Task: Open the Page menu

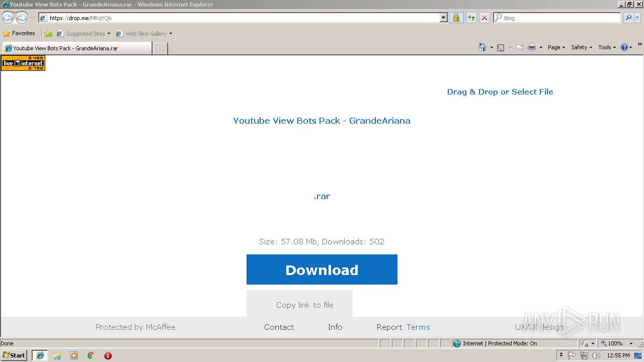Action: pos(556,47)
